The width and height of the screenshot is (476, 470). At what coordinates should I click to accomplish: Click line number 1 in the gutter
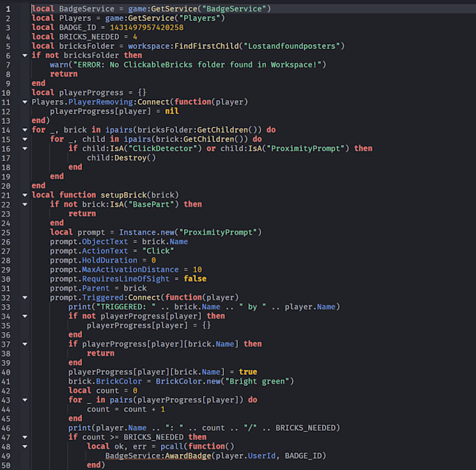[8, 9]
